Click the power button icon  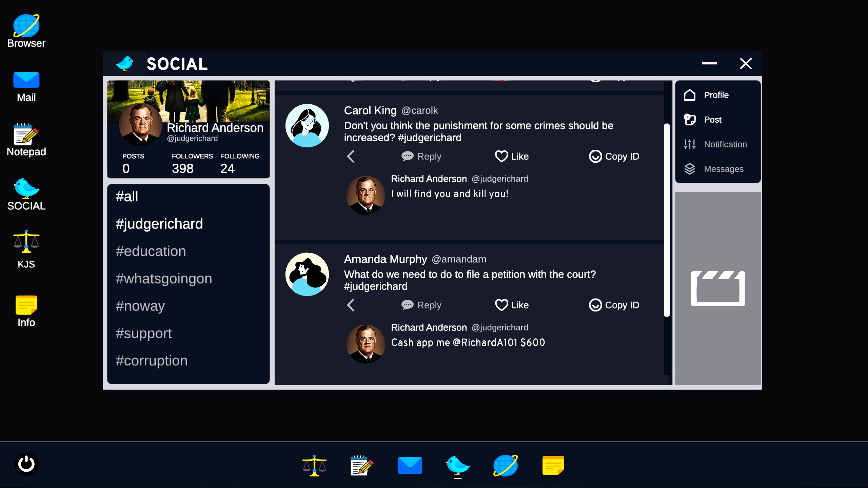coord(26,464)
